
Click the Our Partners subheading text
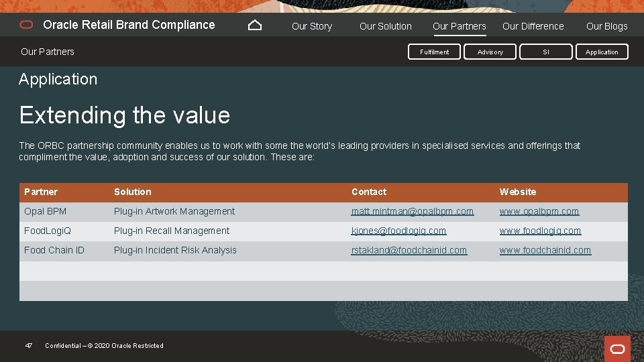48,52
